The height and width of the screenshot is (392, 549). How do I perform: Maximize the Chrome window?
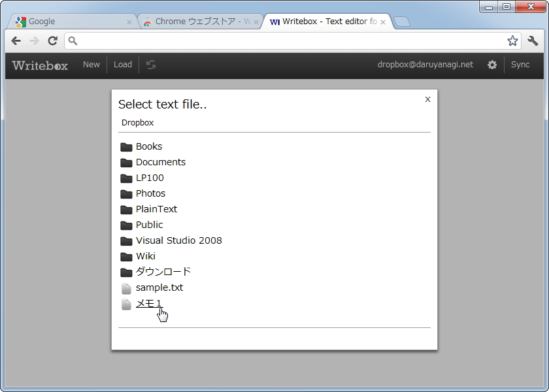pos(507,7)
